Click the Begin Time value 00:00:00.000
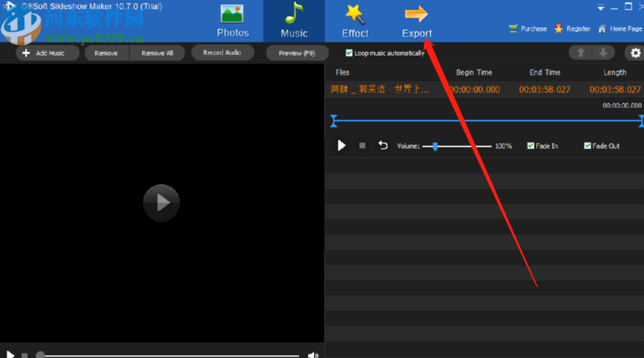 click(474, 89)
